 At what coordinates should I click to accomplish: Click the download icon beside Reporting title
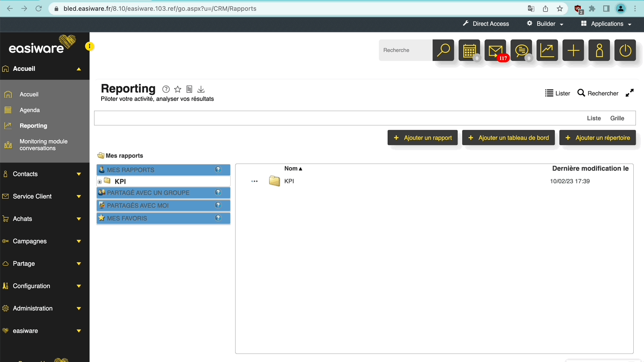(201, 89)
